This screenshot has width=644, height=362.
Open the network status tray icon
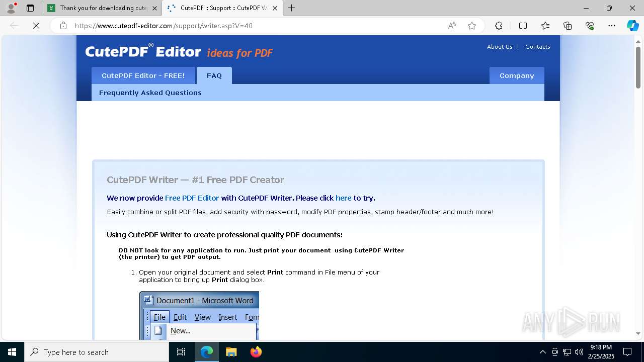point(567,352)
